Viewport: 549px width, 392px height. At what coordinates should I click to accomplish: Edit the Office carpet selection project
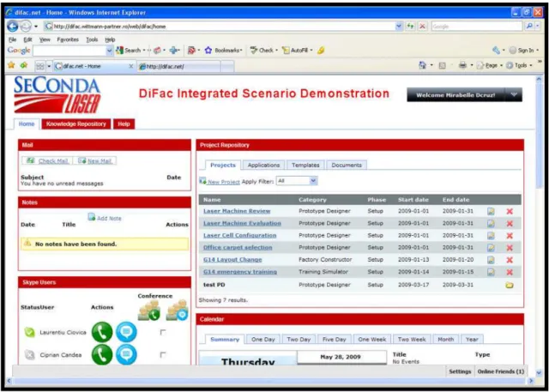point(492,247)
